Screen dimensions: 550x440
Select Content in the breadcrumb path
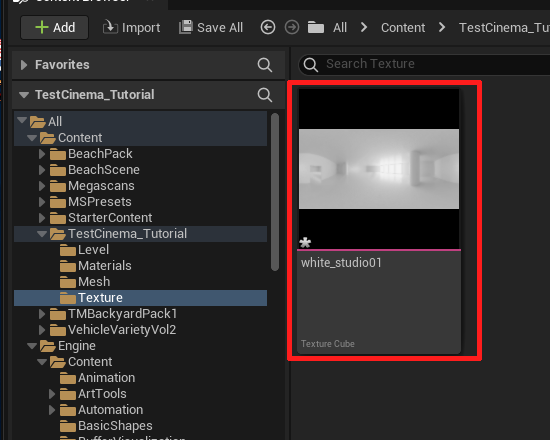click(x=403, y=27)
